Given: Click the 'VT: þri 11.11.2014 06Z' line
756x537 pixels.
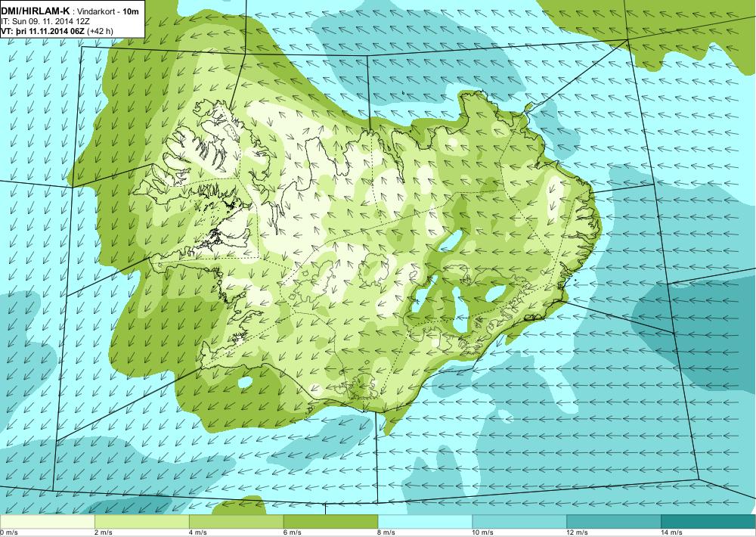Looking at the screenshot, I should [42, 31].
